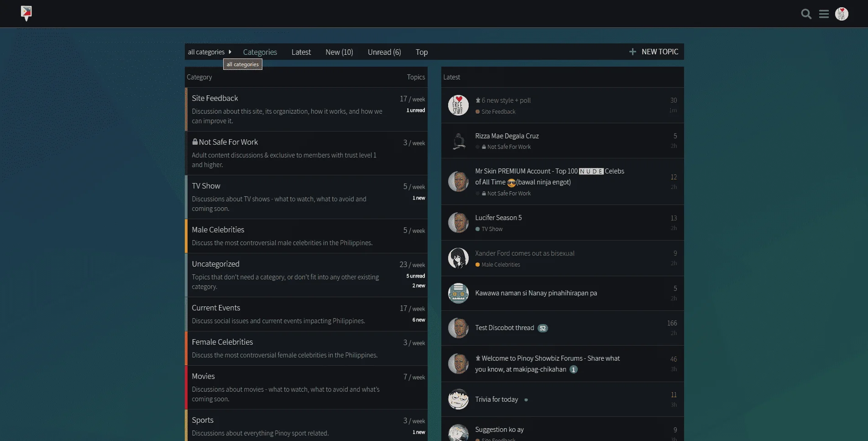This screenshot has width=868, height=441.
Task: Click '1 new' in Sports row
Action: 418,432
